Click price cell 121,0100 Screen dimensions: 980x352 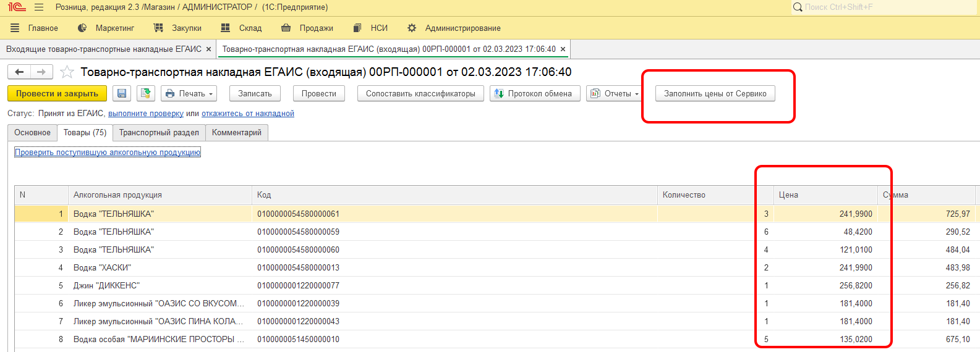pos(825,249)
